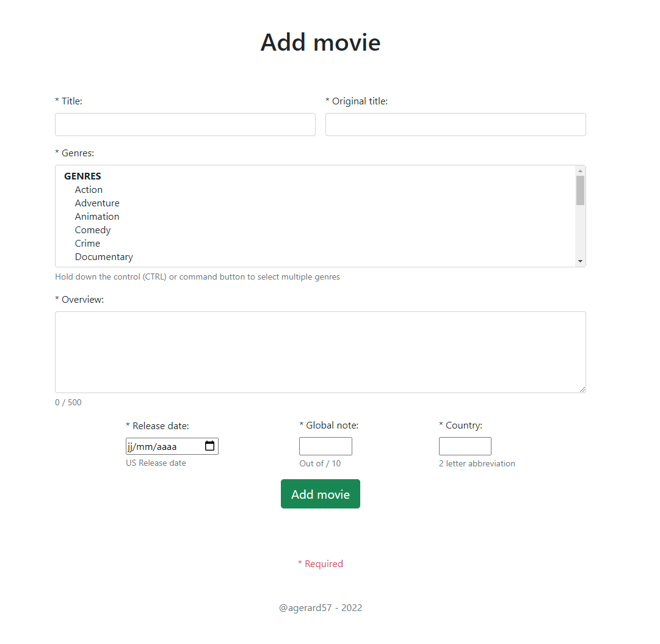Pick Comedy in the Genres list
Image resolution: width=660 pixels, height=644 pixels.
click(93, 230)
